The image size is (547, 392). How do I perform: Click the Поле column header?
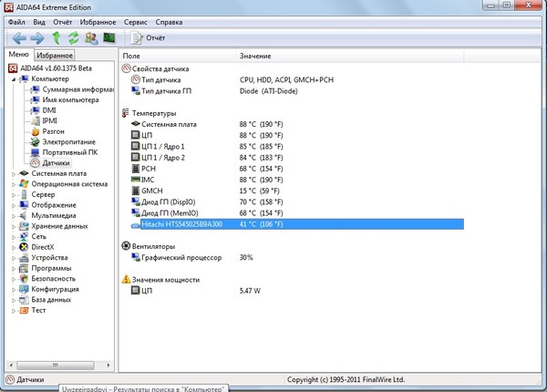(x=178, y=56)
